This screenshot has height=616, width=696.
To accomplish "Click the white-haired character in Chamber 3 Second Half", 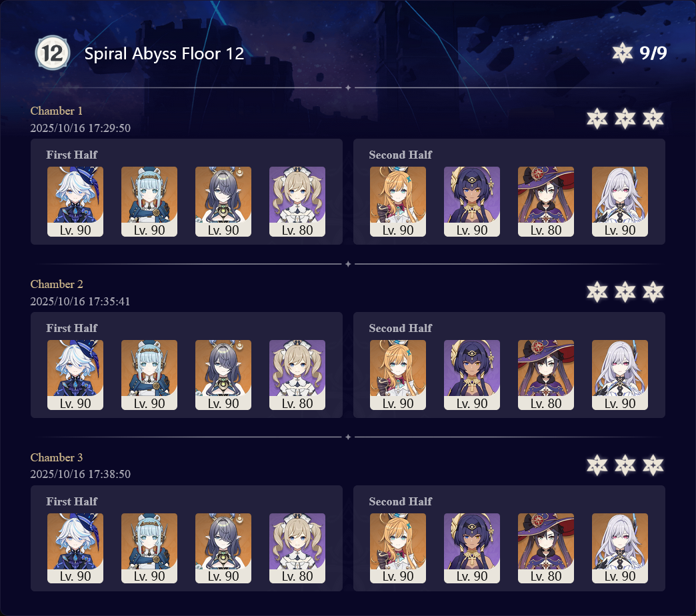I will 619,548.
